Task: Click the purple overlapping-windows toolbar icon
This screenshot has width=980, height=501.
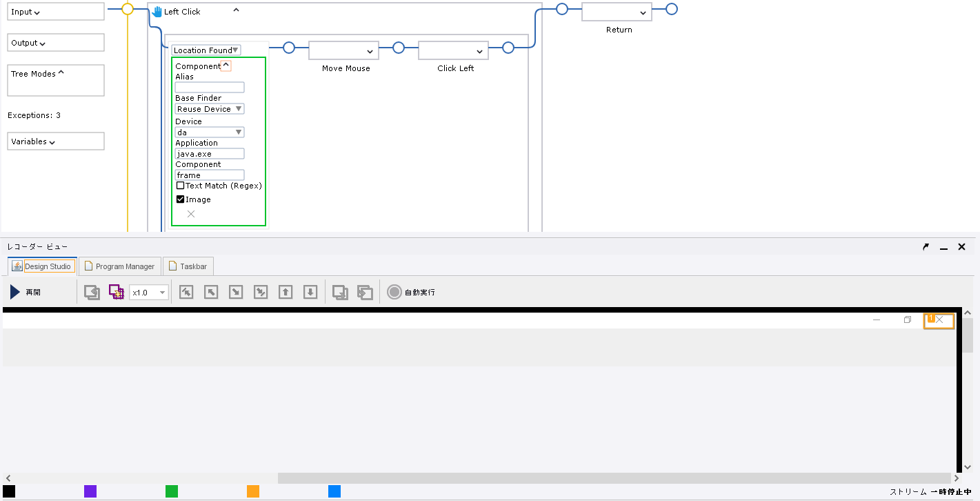Action: pos(116,292)
